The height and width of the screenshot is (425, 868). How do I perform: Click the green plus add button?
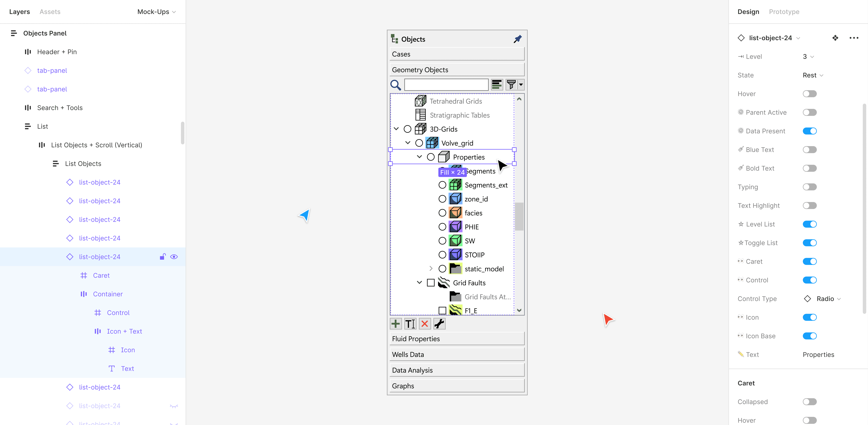click(x=396, y=324)
